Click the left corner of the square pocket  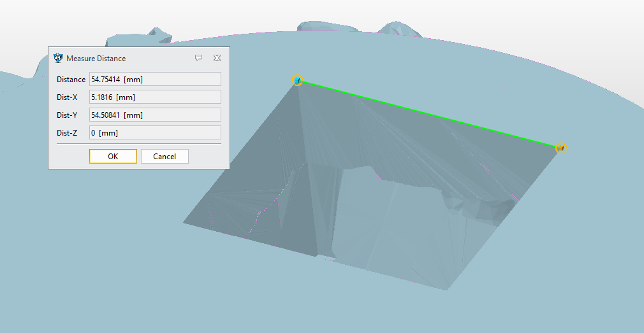184,223
